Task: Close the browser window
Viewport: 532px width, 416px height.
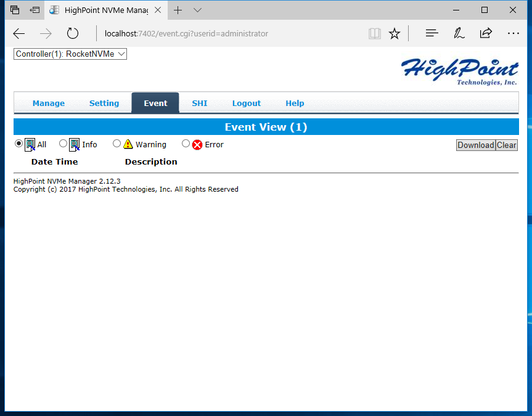Action: pos(513,10)
